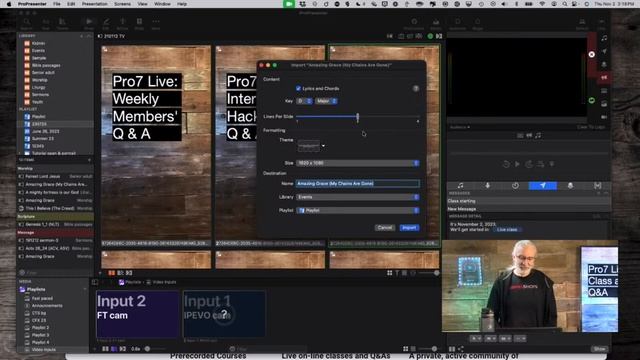Click the highlighted red Clear Slide icon

tap(604, 78)
